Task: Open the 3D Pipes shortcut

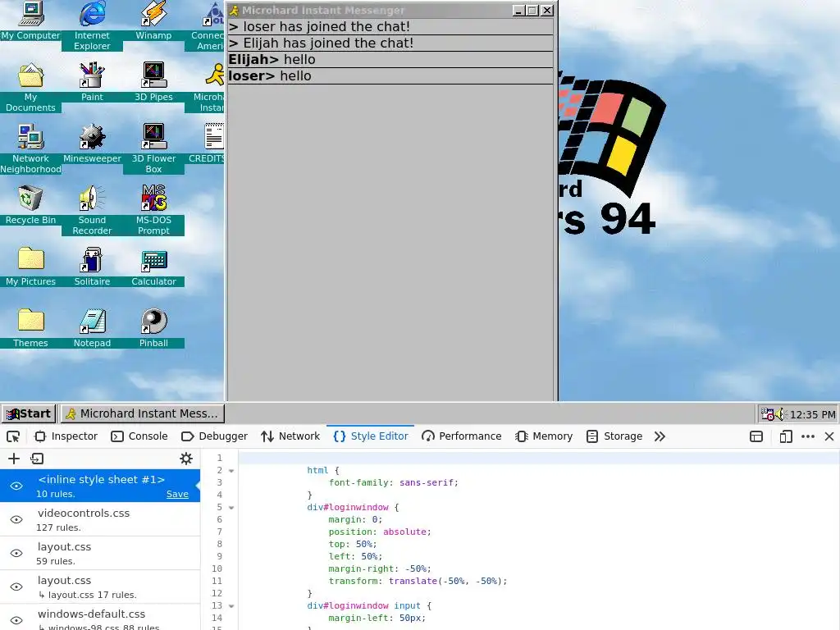Action: pyautogui.click(x=153, y=81)
